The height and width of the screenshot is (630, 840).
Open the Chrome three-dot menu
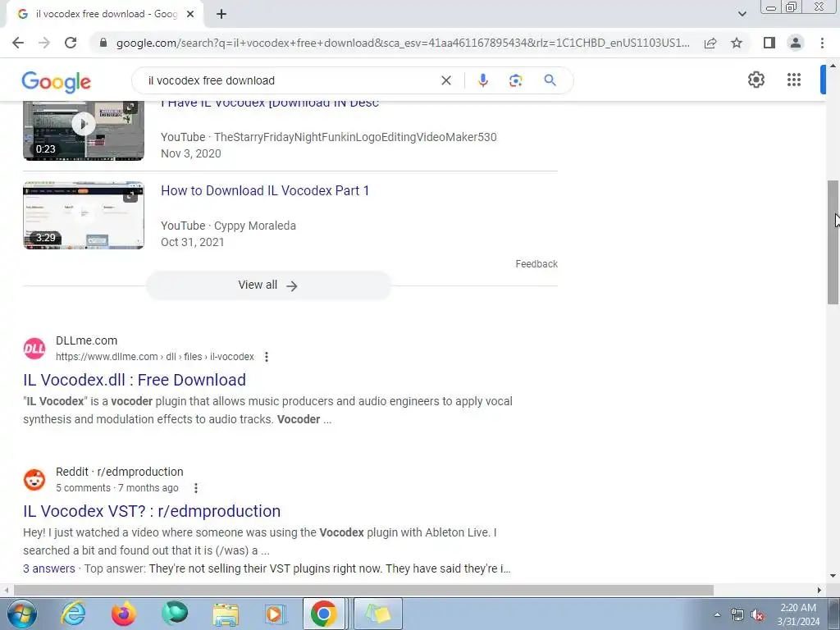click(x=822, y=43)
